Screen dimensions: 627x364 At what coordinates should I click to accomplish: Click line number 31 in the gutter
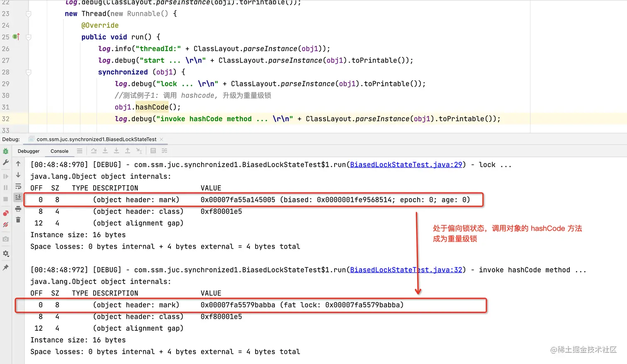(5, 107)
